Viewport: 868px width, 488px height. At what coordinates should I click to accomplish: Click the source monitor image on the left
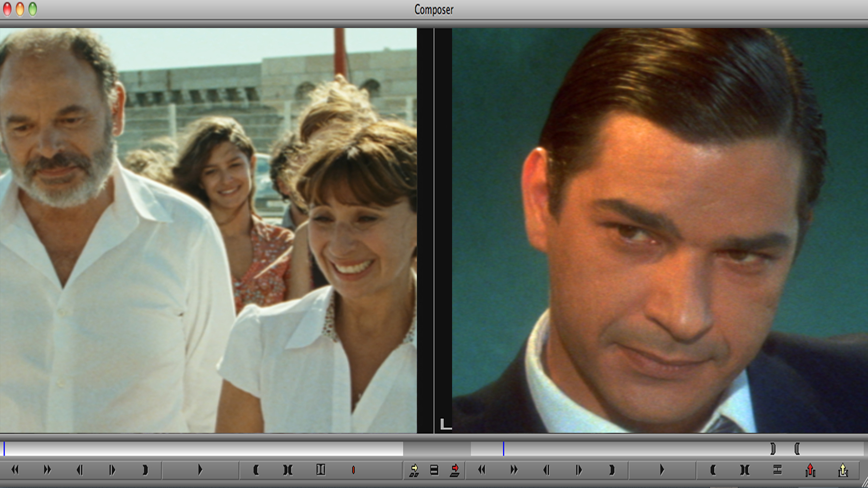208,230
